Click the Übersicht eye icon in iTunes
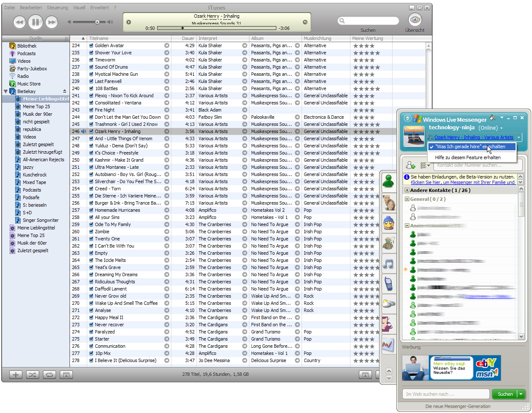 pos(415,20)
